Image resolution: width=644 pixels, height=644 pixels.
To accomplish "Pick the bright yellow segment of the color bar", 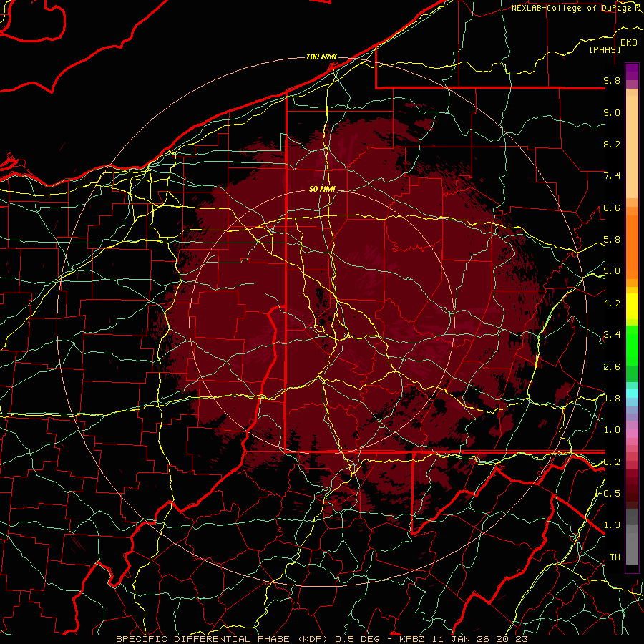I will click(x=632, y=306).
